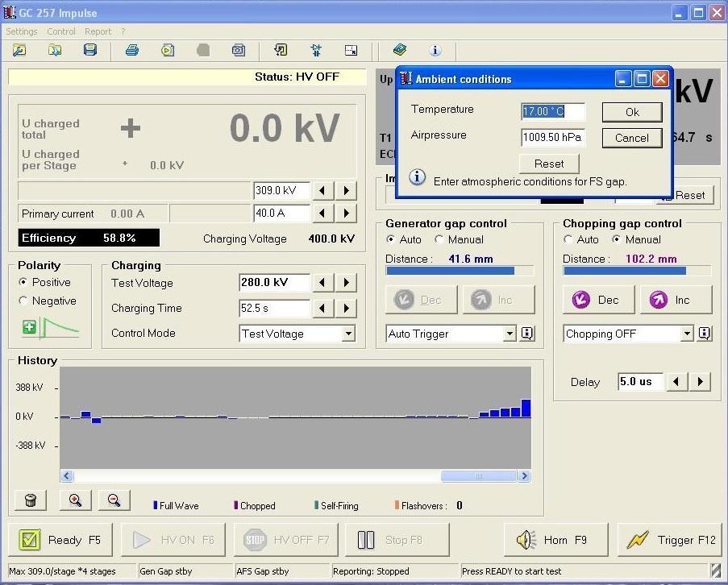Increase Charging Time with right arrow
The image size is (728, 585).
coord(347,308)
